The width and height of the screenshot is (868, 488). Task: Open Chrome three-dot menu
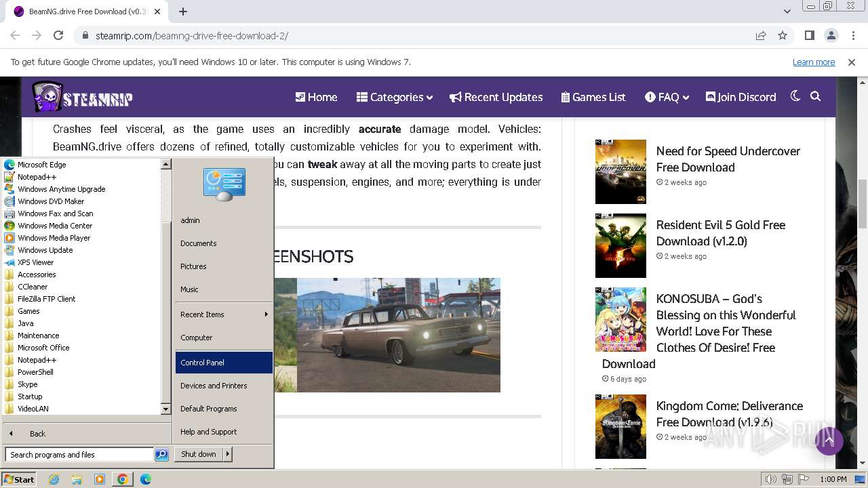coord(853,35)
